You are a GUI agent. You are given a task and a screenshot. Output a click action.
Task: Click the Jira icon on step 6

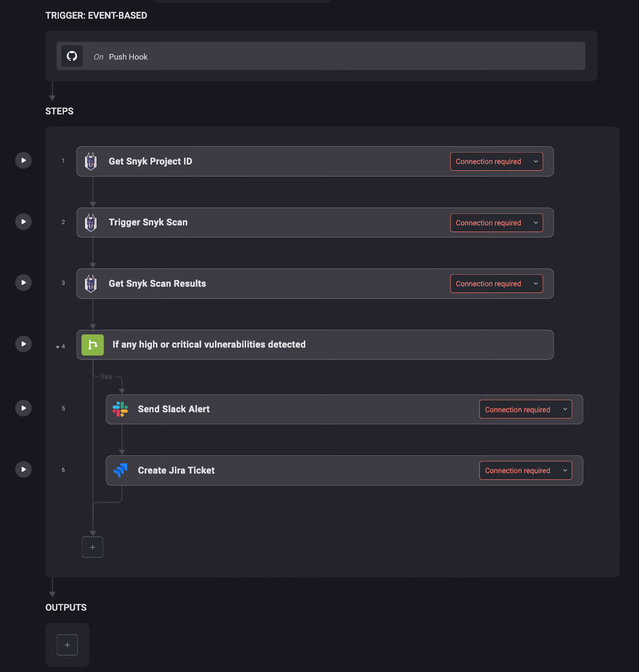120,470
